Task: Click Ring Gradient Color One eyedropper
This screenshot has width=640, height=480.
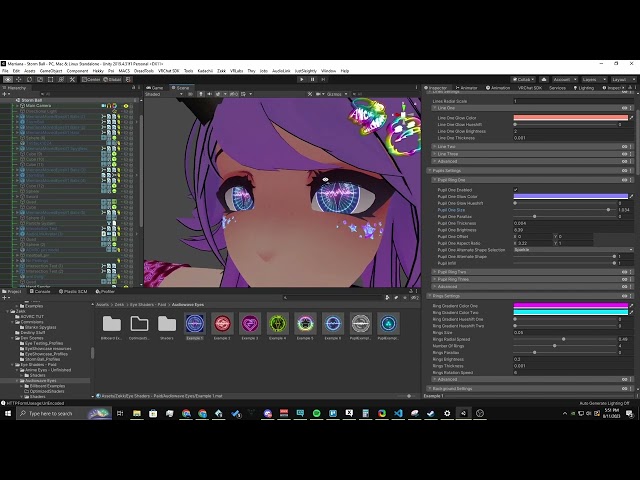Action: [x=631, y=305]
